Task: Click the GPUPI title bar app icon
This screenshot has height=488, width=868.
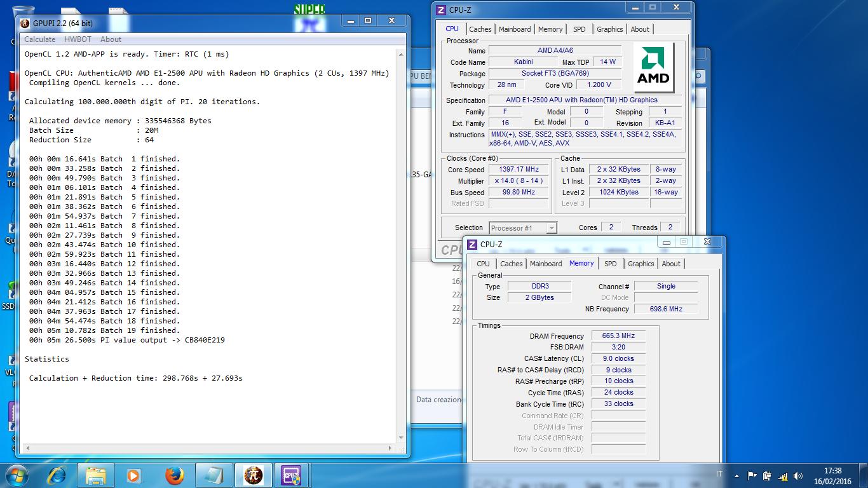Action: pyautogui.click(x=25, y=23)
